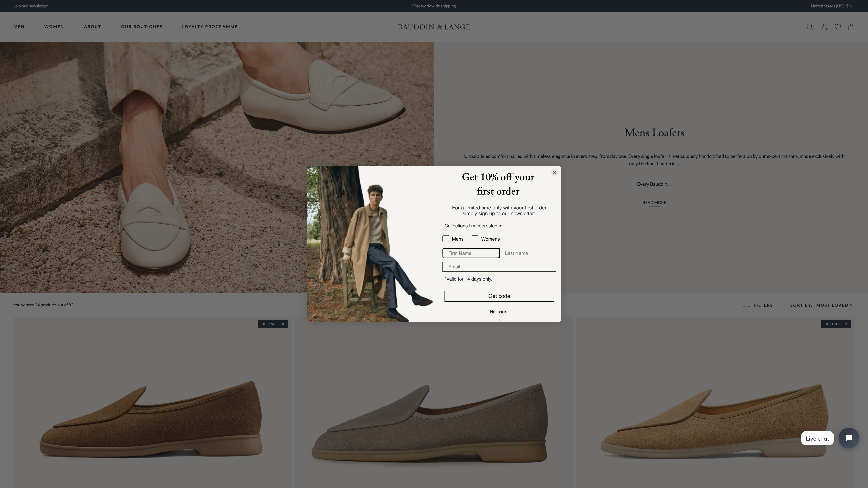This screenshot has height=488, width=868.
Task: Open the Filters panel icon
Action: [747, 305]
